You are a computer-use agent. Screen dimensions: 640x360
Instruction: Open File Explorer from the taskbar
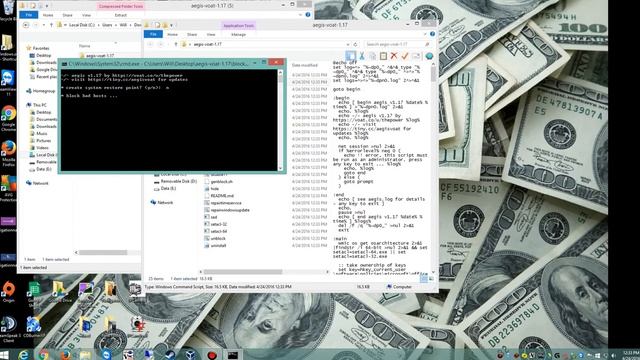pos(86,355)
